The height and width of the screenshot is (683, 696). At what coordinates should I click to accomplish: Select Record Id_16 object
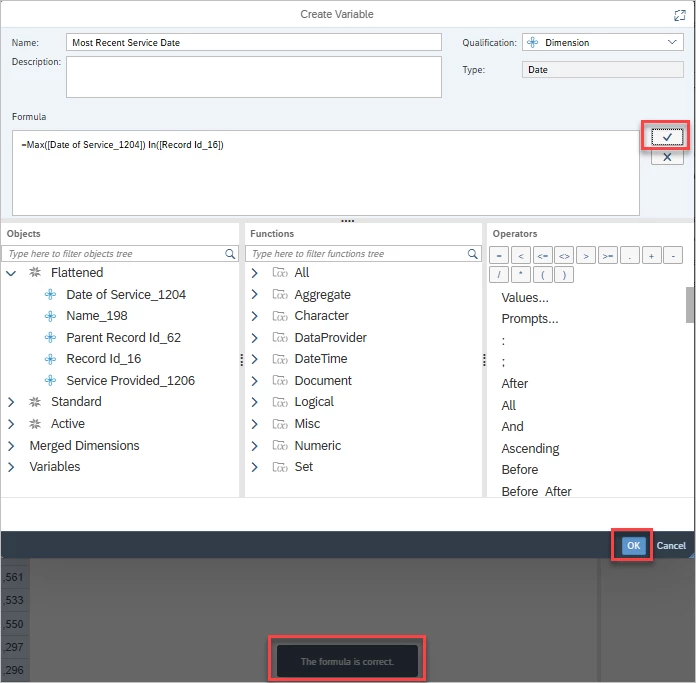(x=103, y=359)
